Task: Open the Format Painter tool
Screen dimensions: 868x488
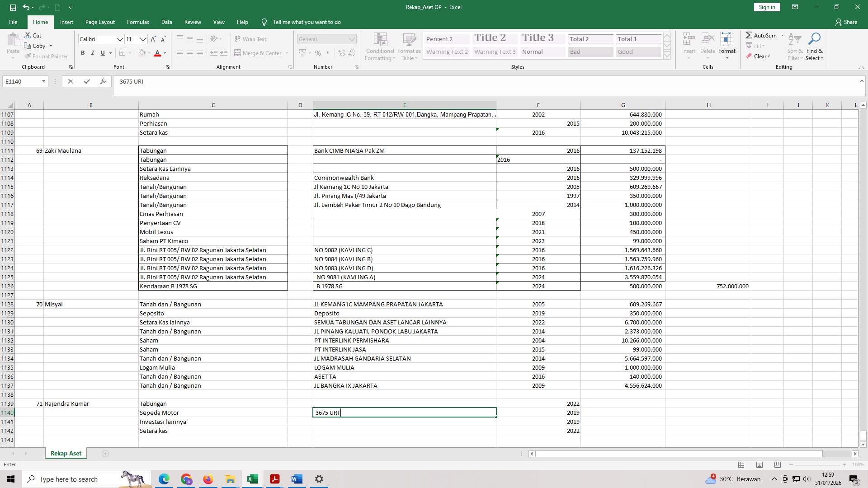Action: tap(47, 56)
